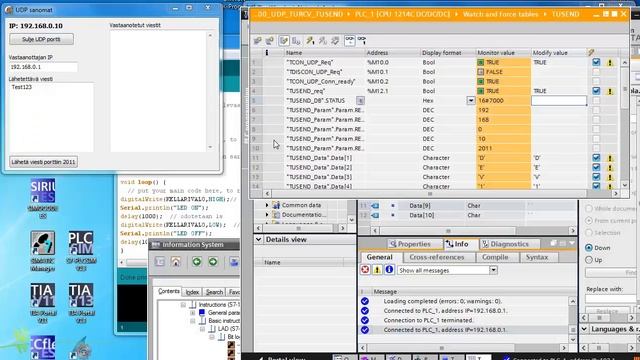Click the Vastaanottajan IP input field

click(43, 67)
